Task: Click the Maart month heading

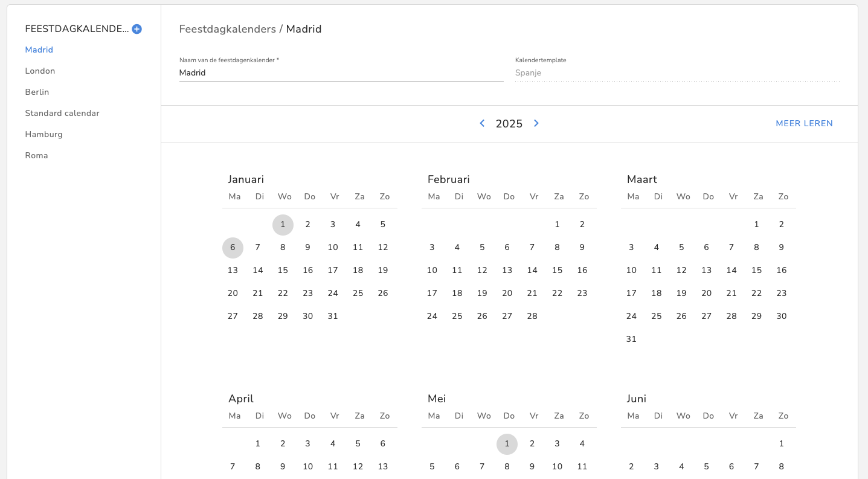Action: 642,179
